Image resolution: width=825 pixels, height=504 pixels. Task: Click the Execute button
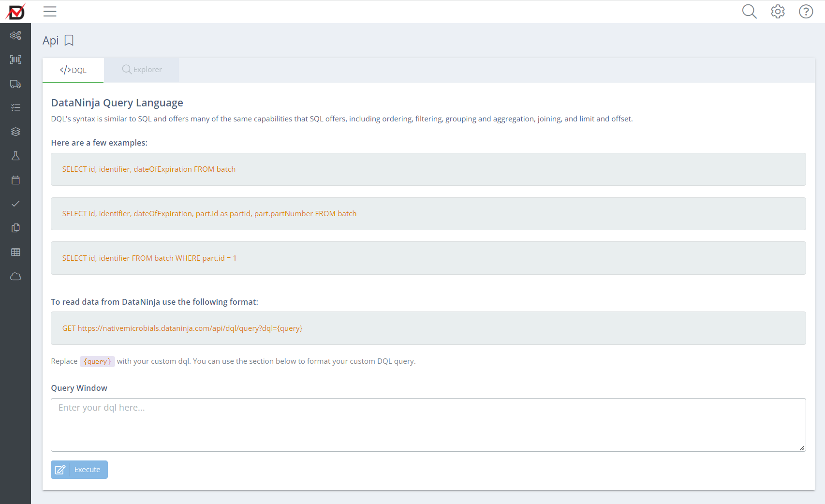79,470
